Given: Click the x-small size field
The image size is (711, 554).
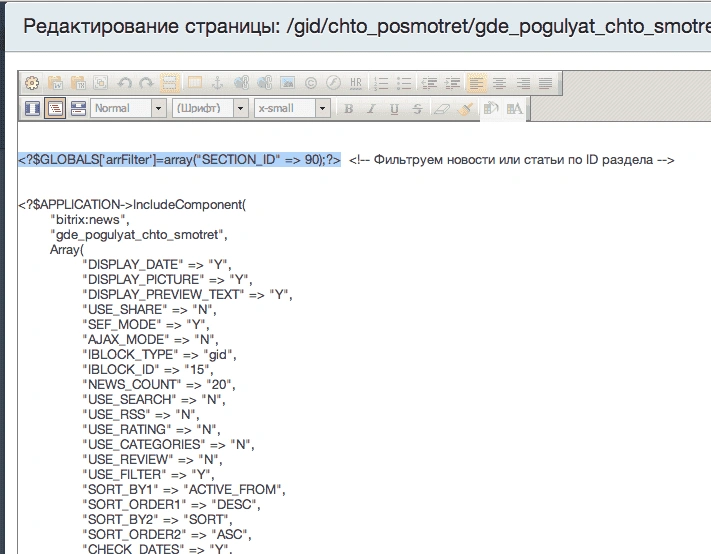Looking at the screenshot, I should [285, 108].
